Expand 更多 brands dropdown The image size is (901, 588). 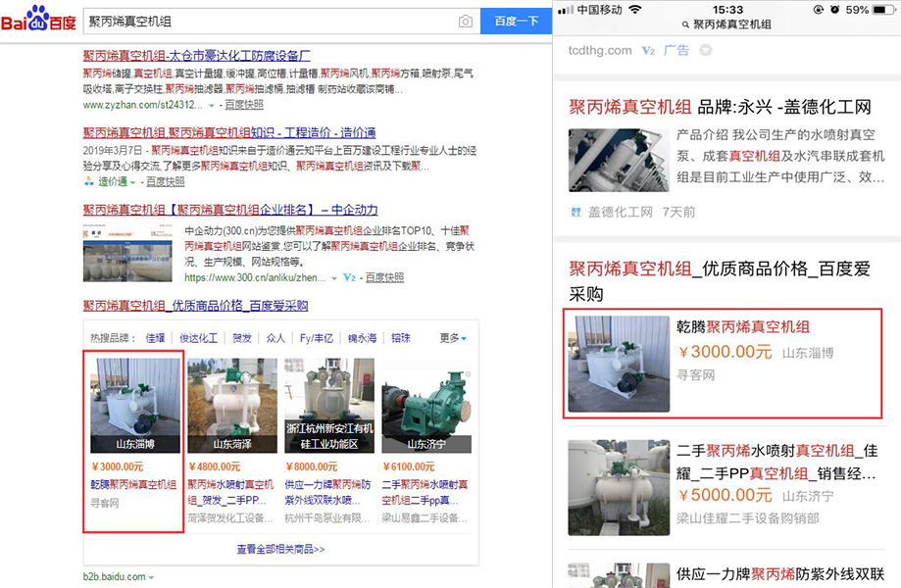452,338
